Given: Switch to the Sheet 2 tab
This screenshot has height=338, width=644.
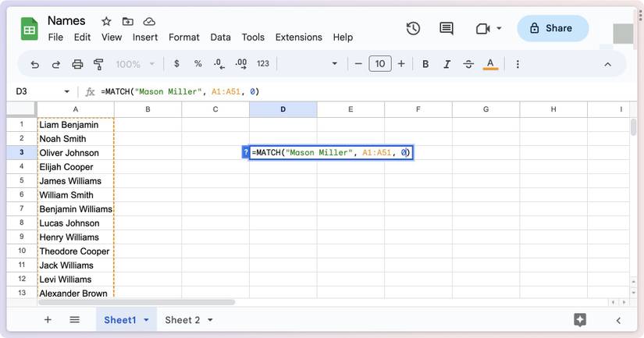Looking at the screenshot, I should pos(182,320).
